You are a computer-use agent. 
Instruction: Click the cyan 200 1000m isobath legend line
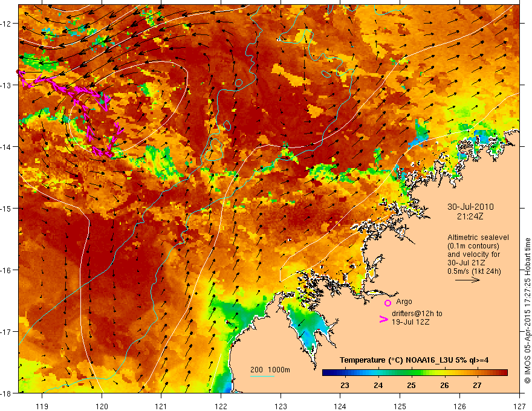(x=262, y=376)
